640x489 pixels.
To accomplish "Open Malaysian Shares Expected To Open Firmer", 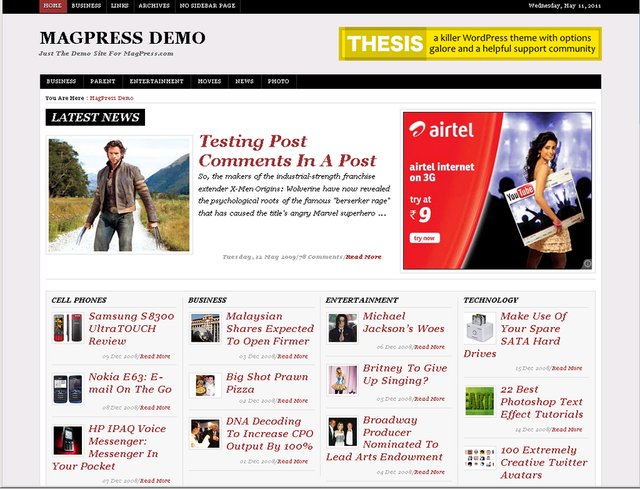I will (269, 329).
